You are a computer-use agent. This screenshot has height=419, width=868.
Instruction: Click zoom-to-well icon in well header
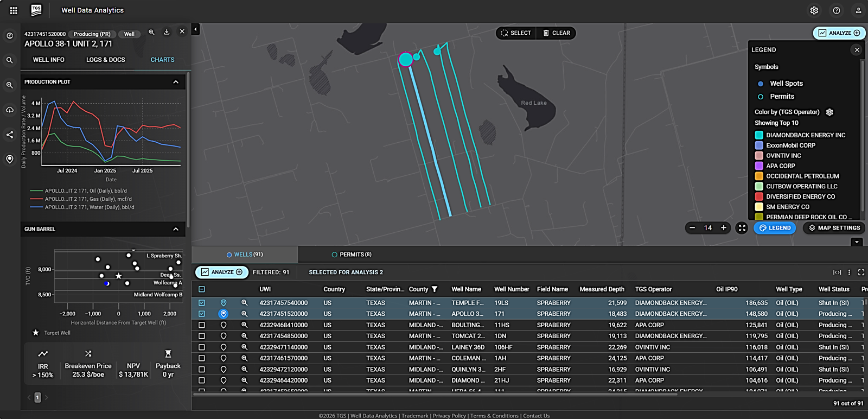coord(151,33)
